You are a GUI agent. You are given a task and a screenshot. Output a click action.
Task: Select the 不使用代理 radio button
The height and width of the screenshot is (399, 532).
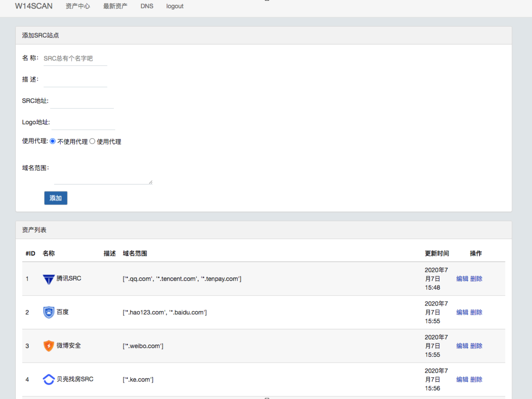click(x=53, y=141)
